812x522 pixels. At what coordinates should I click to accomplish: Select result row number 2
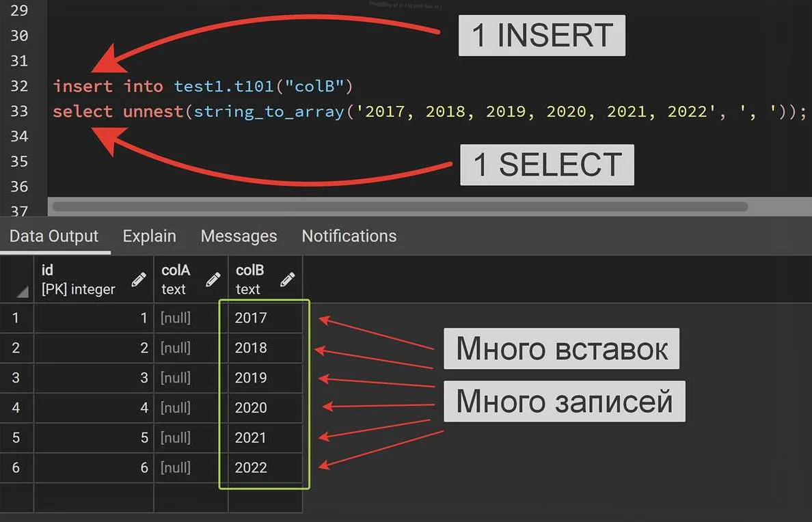coord(16,348)
